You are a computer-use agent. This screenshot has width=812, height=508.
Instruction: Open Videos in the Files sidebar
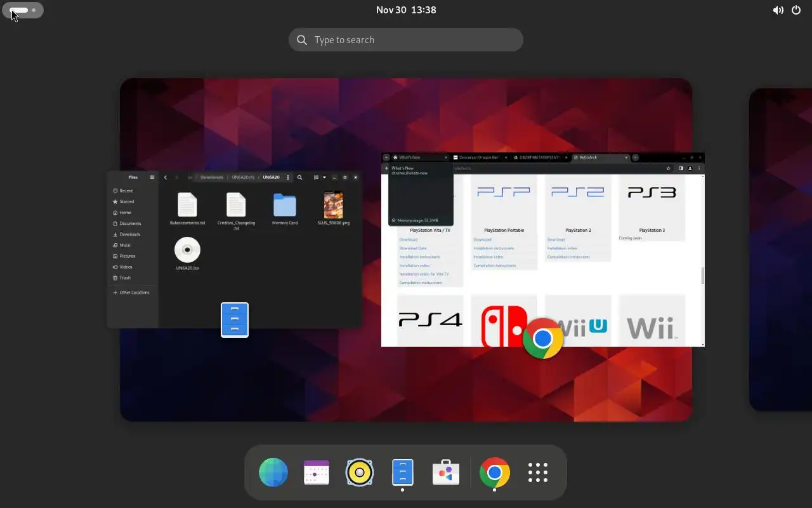[133, 267]
